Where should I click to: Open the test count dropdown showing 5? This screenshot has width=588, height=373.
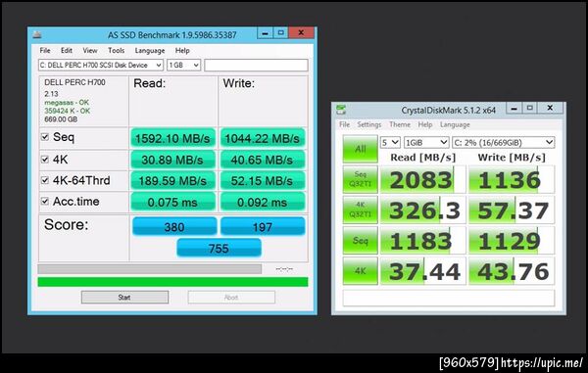pyautogui.click(x=390, y=143)
